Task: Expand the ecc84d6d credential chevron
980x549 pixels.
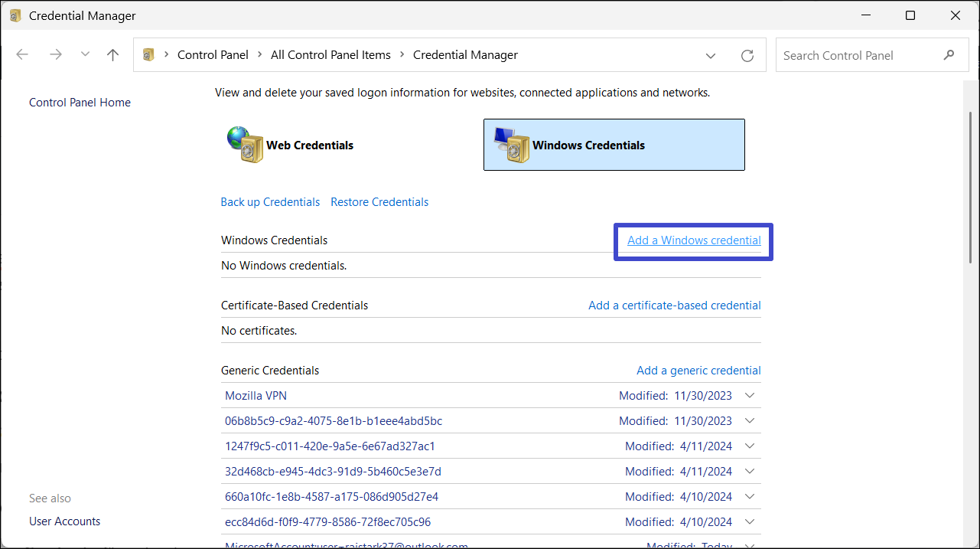Action: coord(750,522)
